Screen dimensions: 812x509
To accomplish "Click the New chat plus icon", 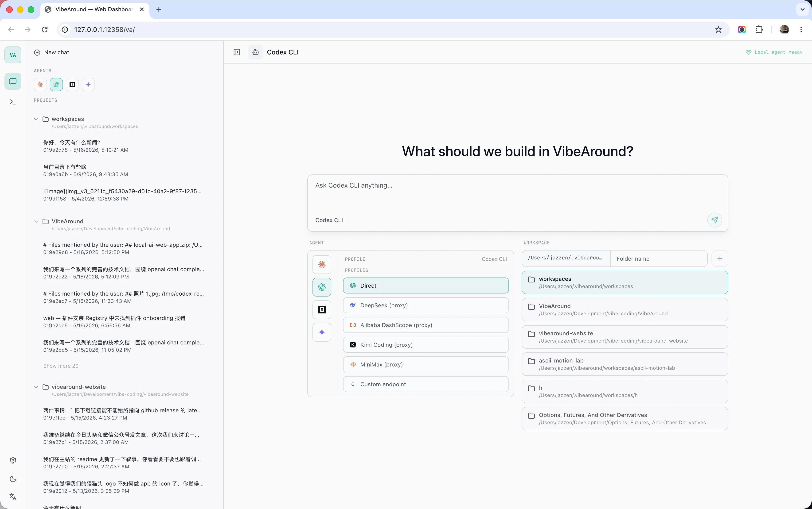I will click(37, 53).
